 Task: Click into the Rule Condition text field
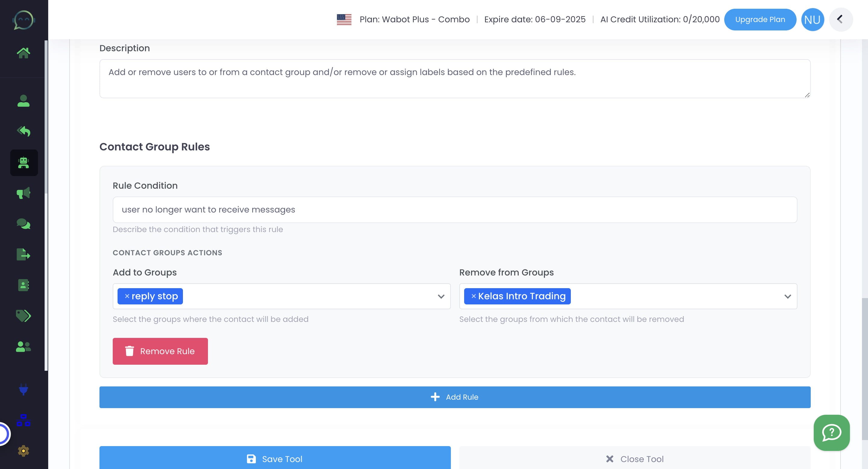(x=454, y=209)
